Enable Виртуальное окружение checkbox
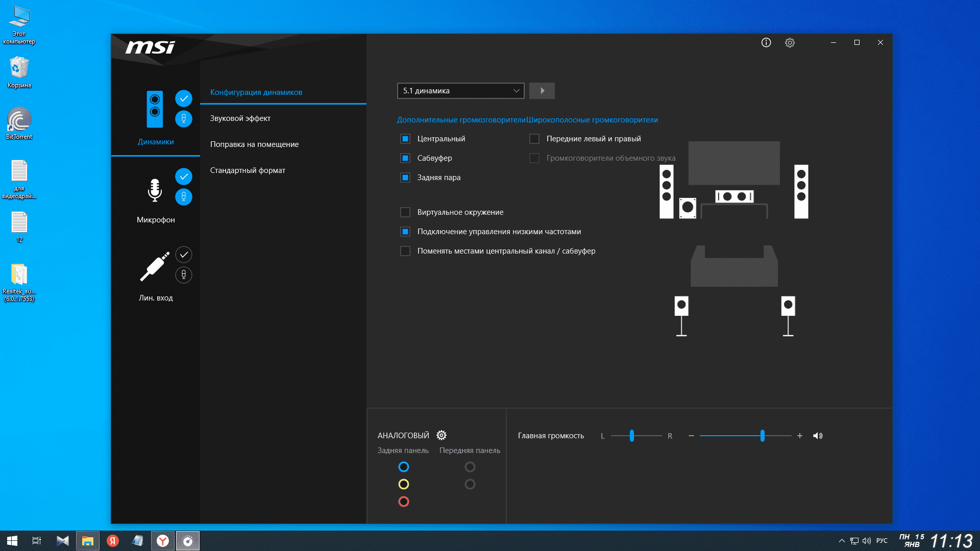The image size is (980, 551). tap(405, 212)
